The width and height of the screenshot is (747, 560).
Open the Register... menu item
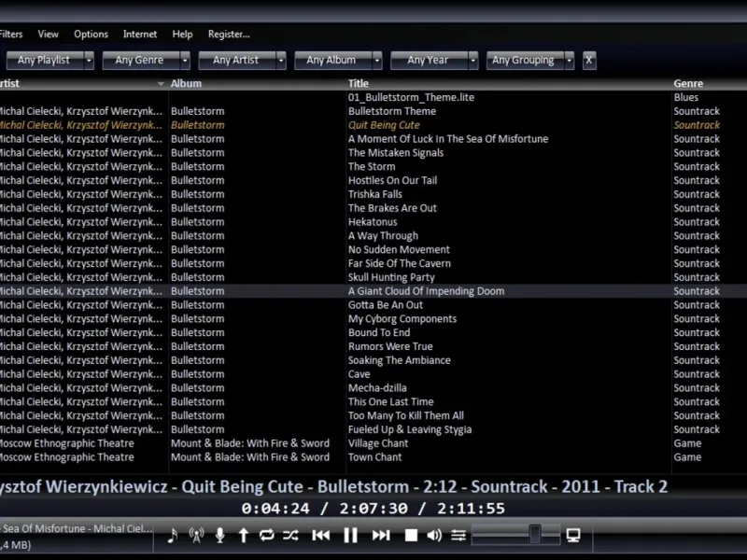click(229, 35)
